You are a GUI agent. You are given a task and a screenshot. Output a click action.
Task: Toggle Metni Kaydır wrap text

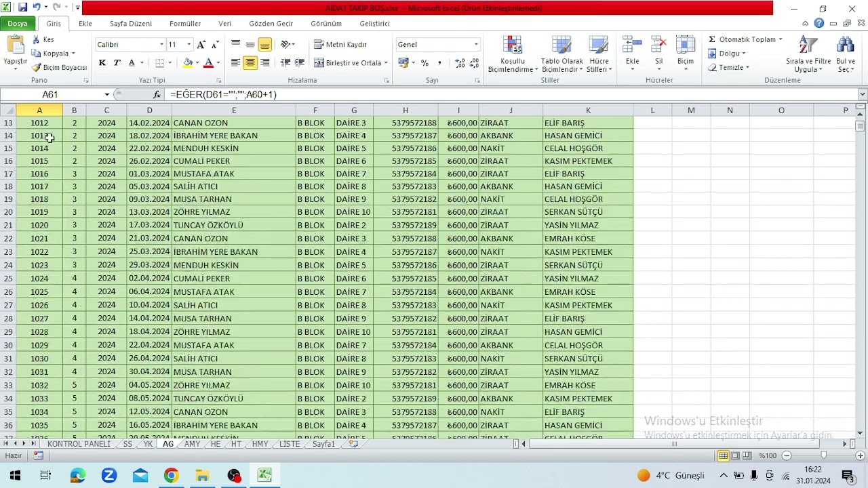(340, 45)
